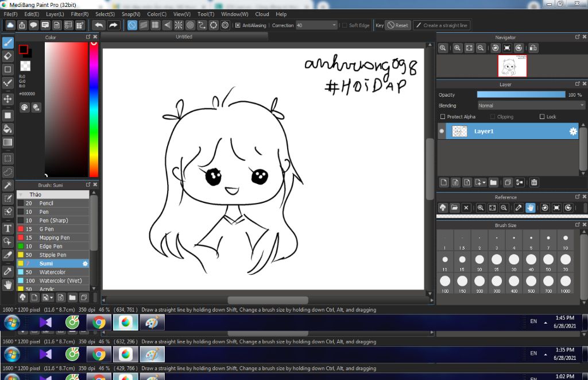588x380 pixels.
Task: Select the G Pen brush
Action: coord(53,229)
